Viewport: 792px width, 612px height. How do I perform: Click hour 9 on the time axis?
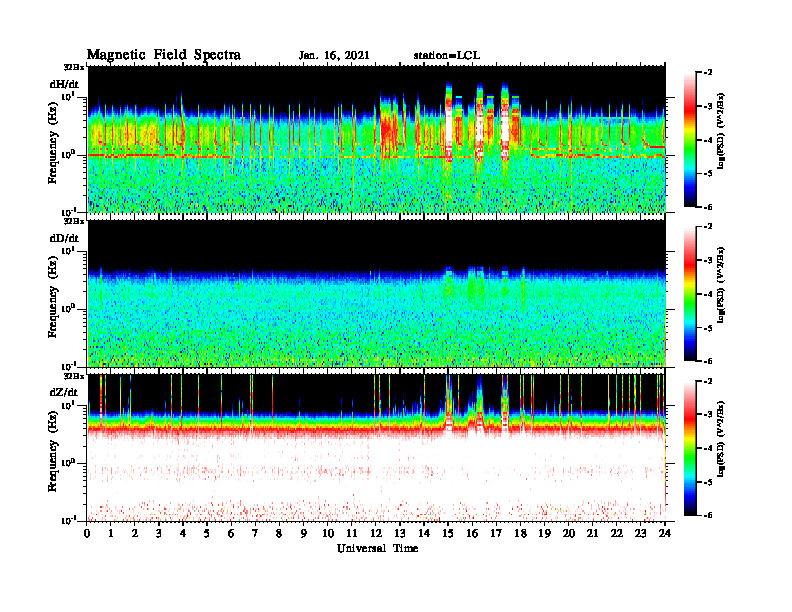(x=304, y=534)
